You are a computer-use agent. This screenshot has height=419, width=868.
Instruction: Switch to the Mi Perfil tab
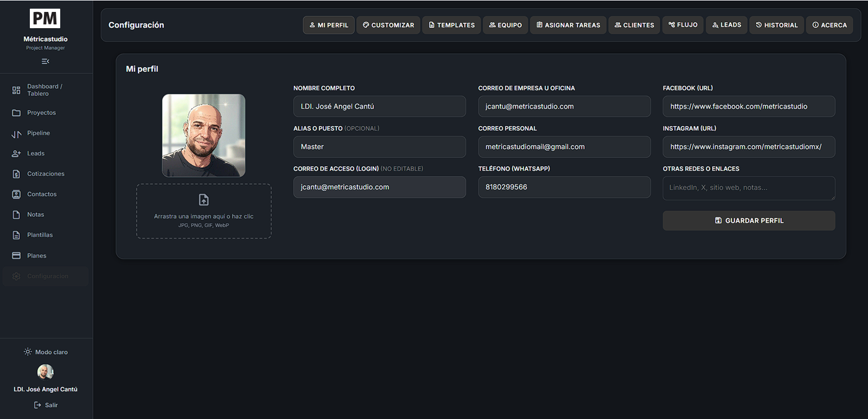click(x=329, y=25)
